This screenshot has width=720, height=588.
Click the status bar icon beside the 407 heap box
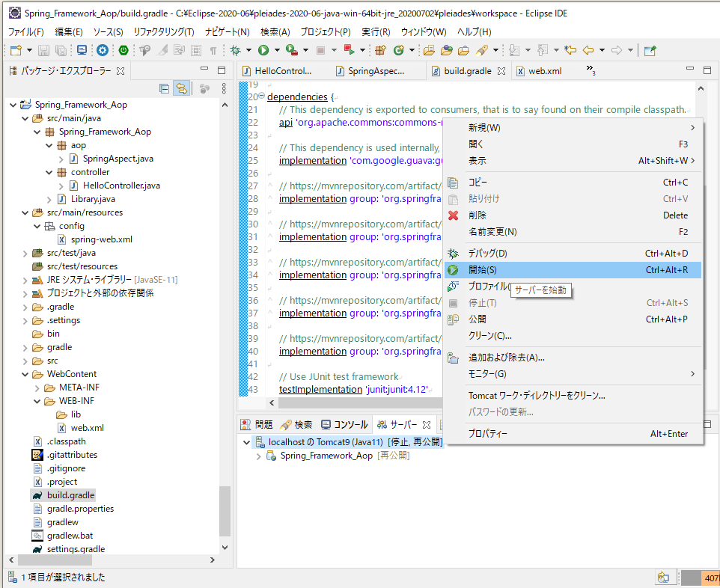point(664,578)
